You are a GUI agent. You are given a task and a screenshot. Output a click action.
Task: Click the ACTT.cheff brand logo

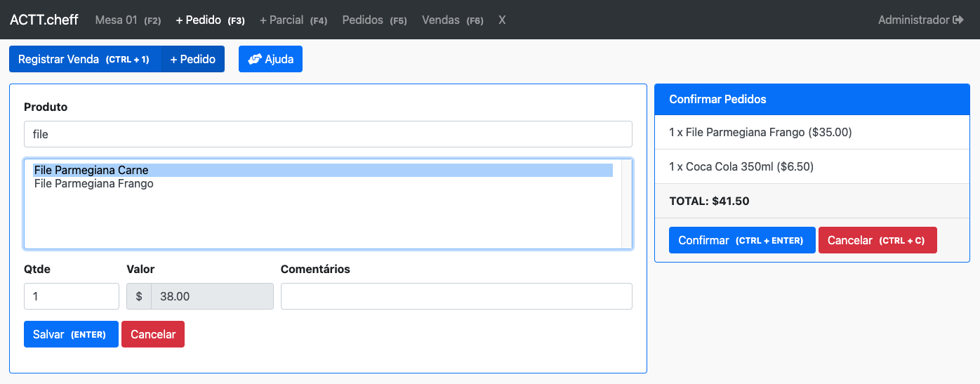[x=44, y=20]
